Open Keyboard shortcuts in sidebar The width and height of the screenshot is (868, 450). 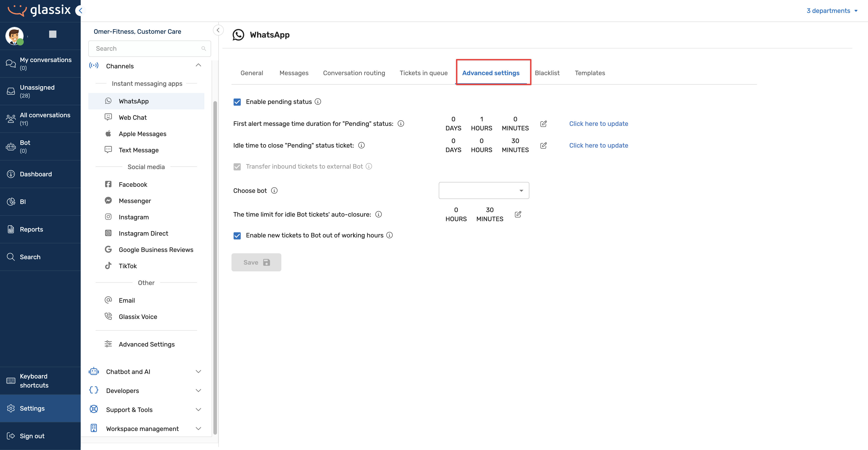click(x=34, y=381)
